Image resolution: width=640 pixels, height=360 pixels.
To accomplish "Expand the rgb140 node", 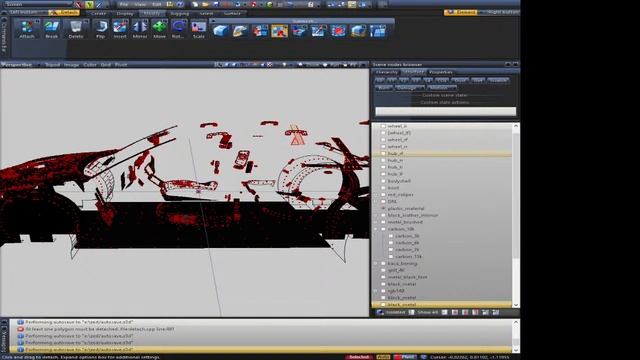I will (376, 291).
